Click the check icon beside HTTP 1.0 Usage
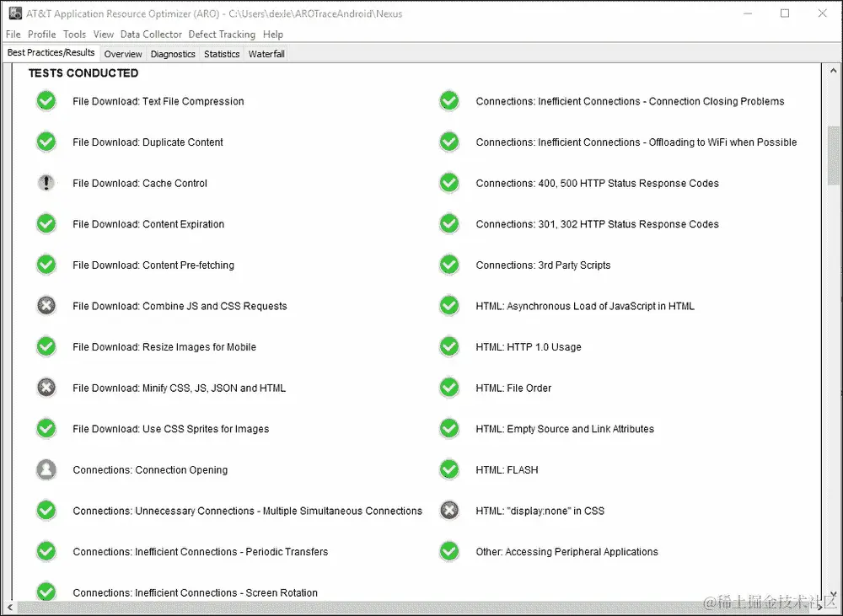Viewport: 843px width, 616px height. point(449,346)
